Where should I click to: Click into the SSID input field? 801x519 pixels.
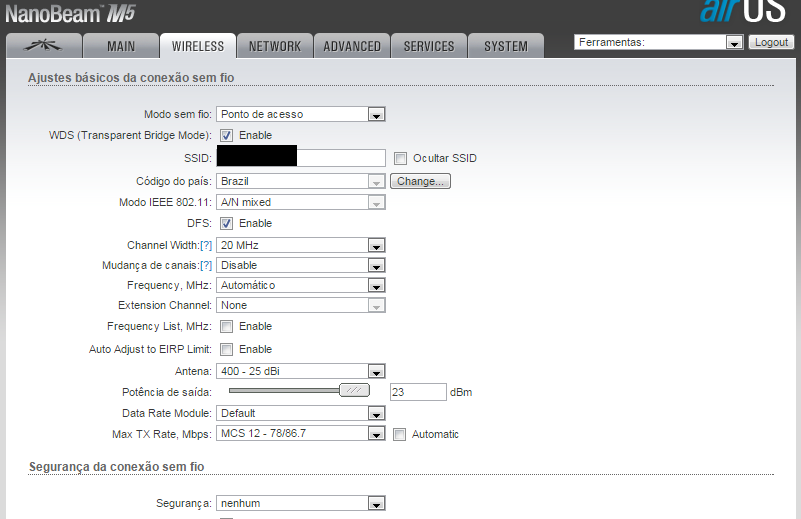coord(300,158)
